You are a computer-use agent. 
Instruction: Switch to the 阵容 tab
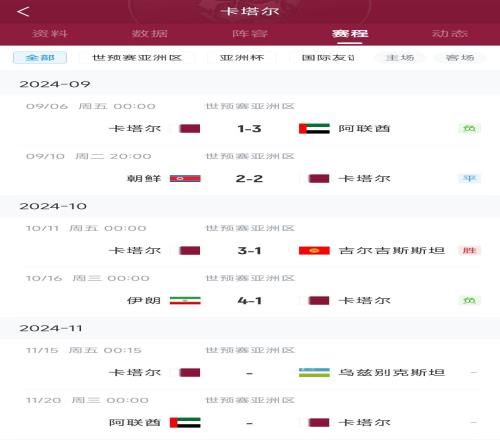pyautogui.click(x=250, y=33)
